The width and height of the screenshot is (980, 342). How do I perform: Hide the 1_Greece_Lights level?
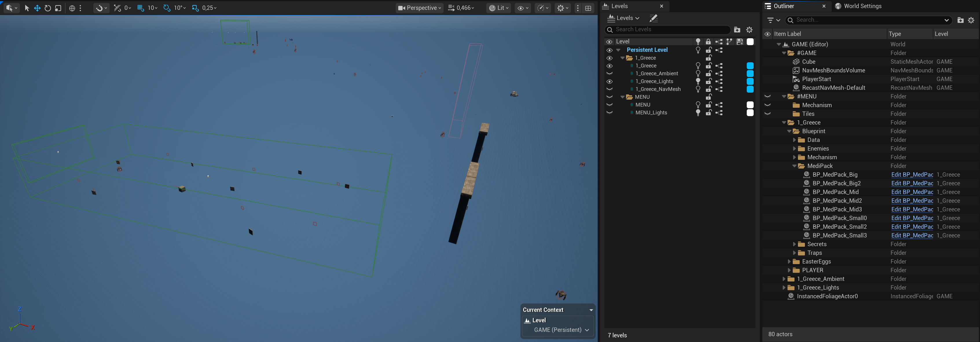pos(610,81)
